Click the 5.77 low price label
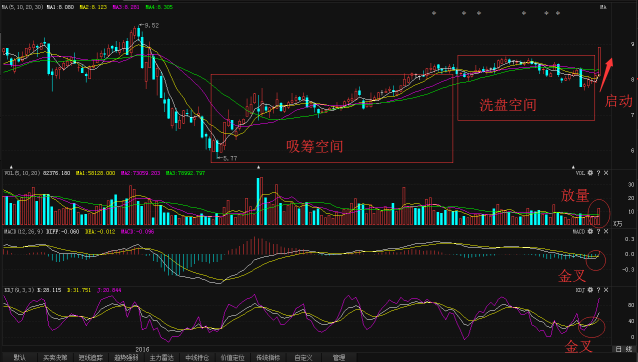 pyautogui.click(x=230, y=158)
